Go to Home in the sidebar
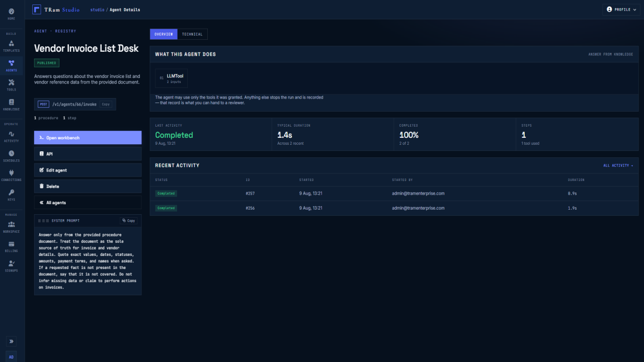644x362 pixels. coord(11,14)
